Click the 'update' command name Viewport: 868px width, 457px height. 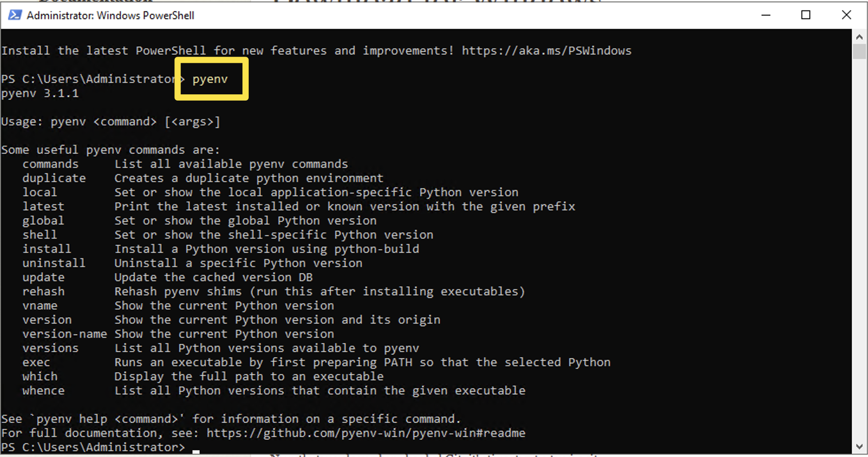tap(43, 277)
